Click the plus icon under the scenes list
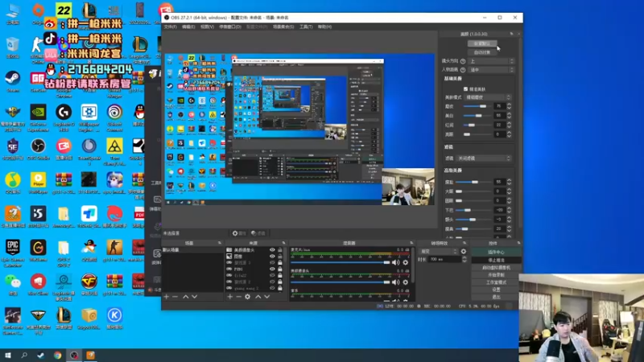This screenshot has height=362, width=644. (x=167, y=296)
